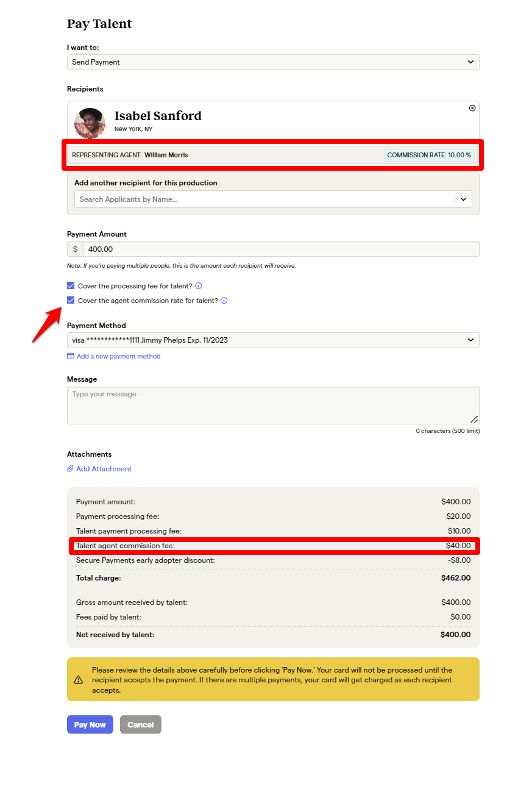532x786 pixels.
Task: Click the Pay Now button
Action: point(90,724)
